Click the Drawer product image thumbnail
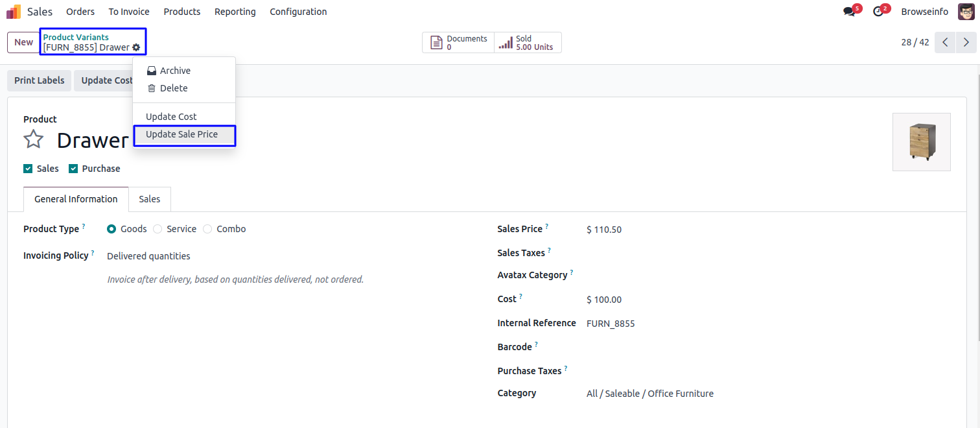This screenshot has width=980, height=428. 921,142
